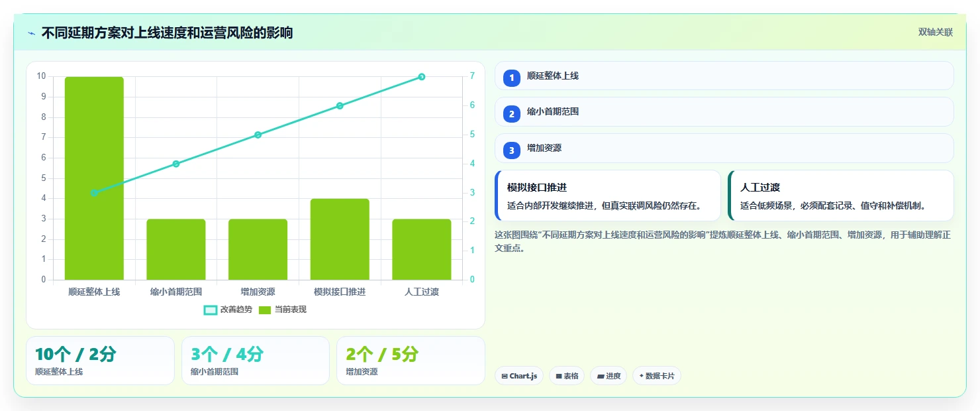Screen dimensions: 980x411
Task: Click the 3个 / 4分 stat card
Action: pos(256,361)
